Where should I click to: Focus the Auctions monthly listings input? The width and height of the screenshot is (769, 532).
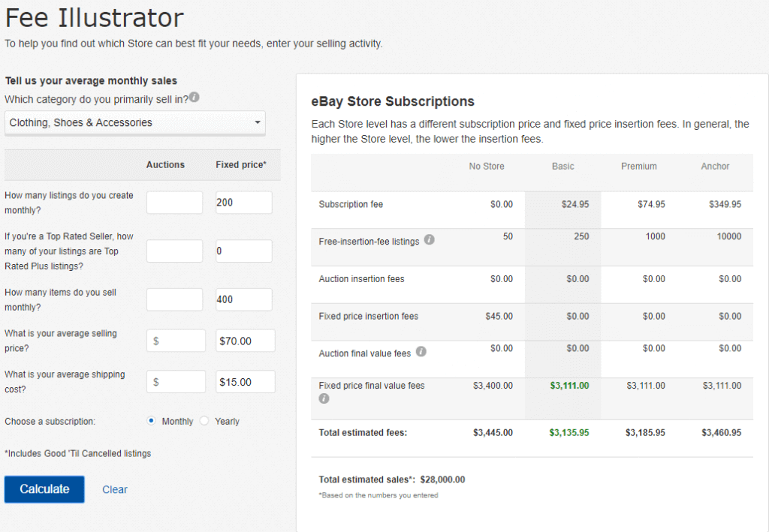tap(174, 203)
